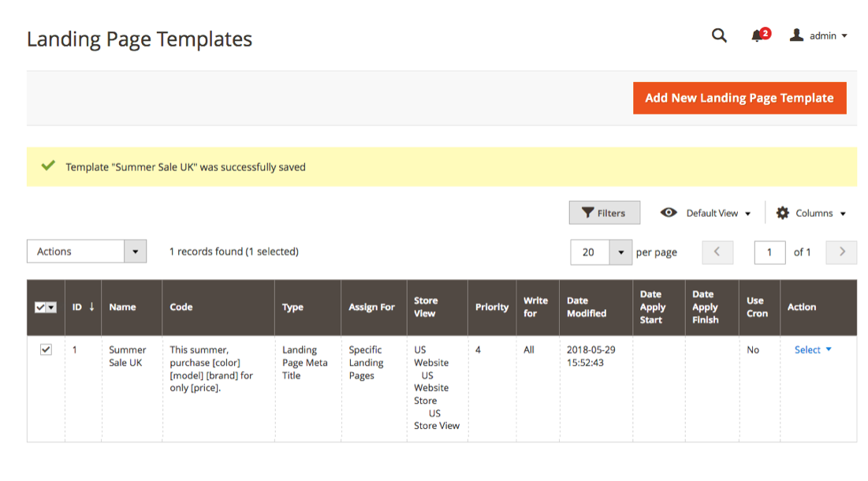Sort by Code column header

(218, 308)
